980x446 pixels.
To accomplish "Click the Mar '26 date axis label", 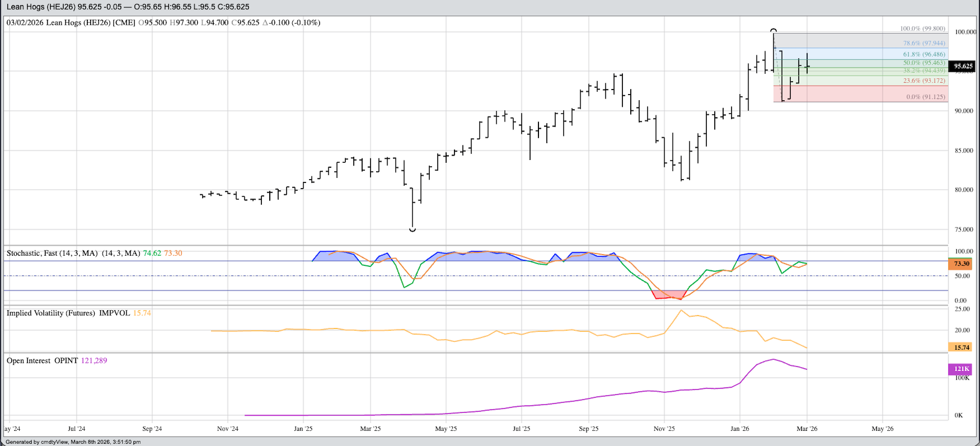I will [807, 429].
